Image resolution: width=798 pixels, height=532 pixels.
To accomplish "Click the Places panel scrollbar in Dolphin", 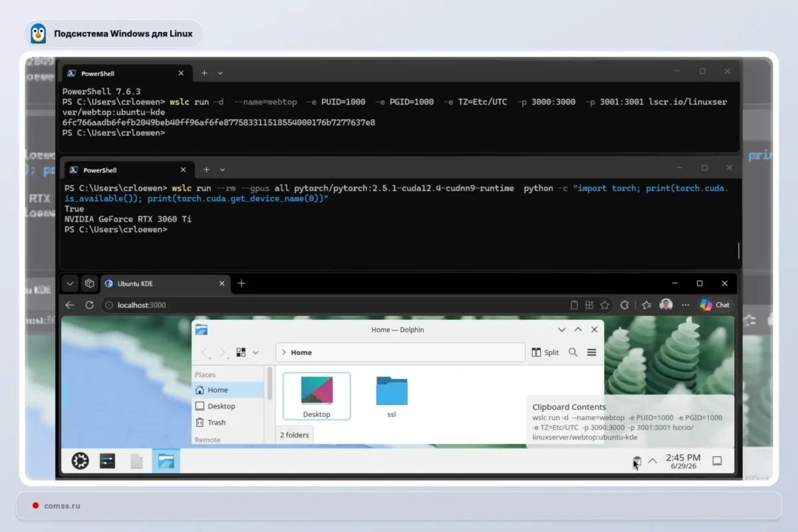I will [269, 384].
